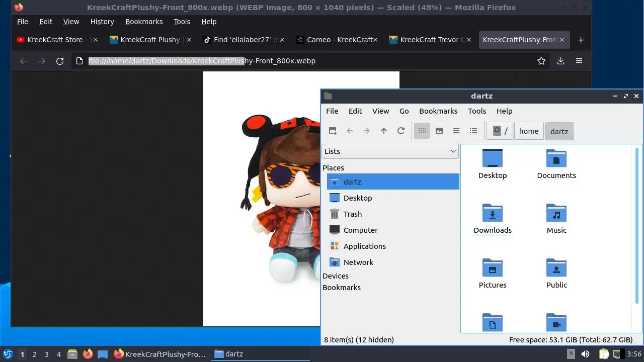Viewport: 644px width, 362px height.
Task: Launch Firefox from taskbar quick launcher
Action: 88,354
